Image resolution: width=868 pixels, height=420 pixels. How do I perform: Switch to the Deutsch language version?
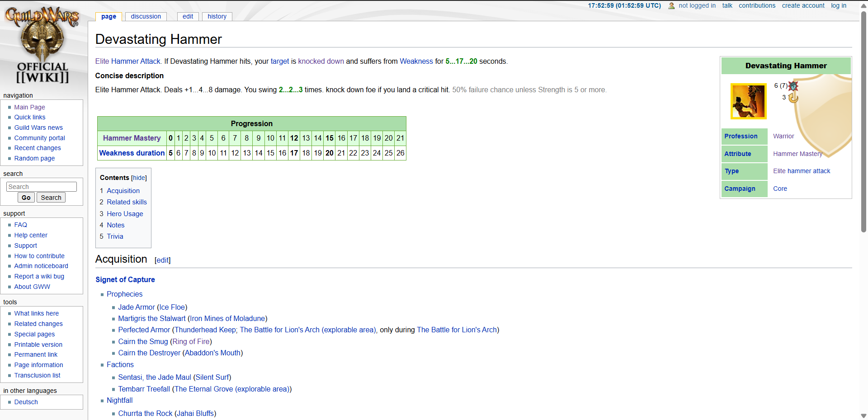(x=26, y=402)
